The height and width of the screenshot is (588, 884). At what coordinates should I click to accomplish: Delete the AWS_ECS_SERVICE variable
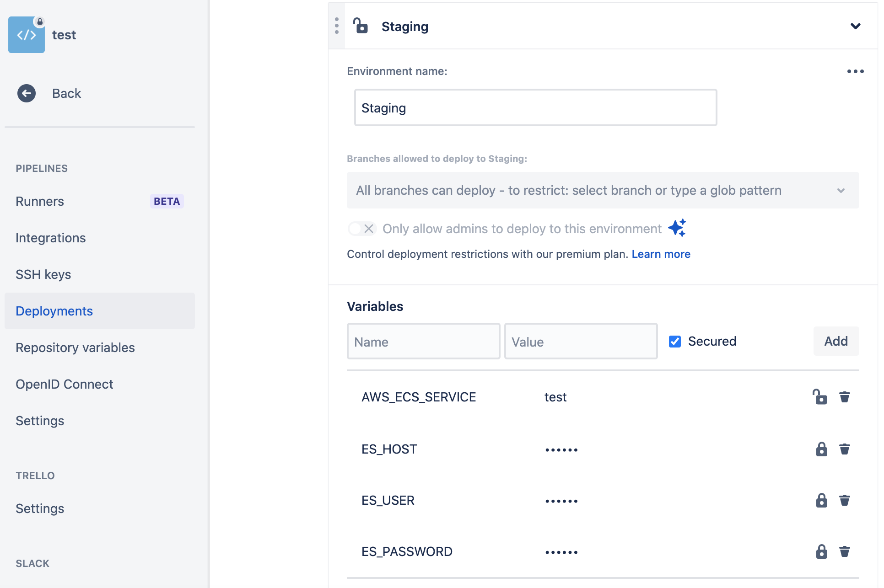coord(844,397)
